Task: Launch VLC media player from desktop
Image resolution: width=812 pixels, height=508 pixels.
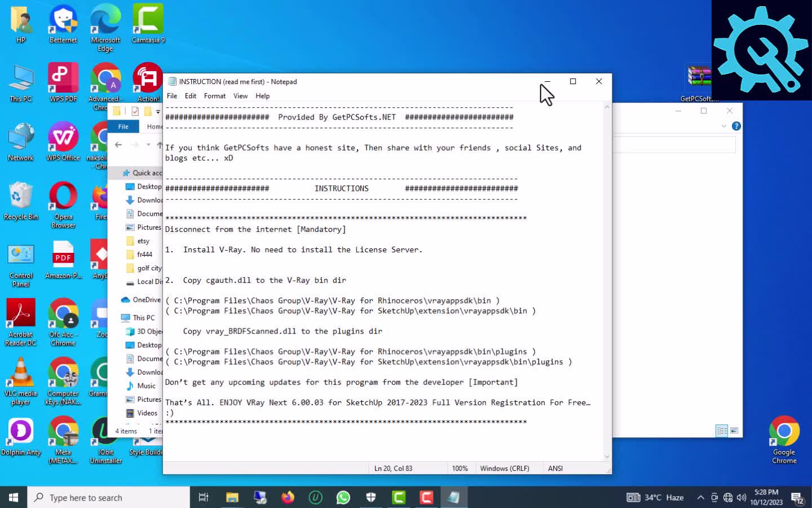Action: tap(21, 378)
